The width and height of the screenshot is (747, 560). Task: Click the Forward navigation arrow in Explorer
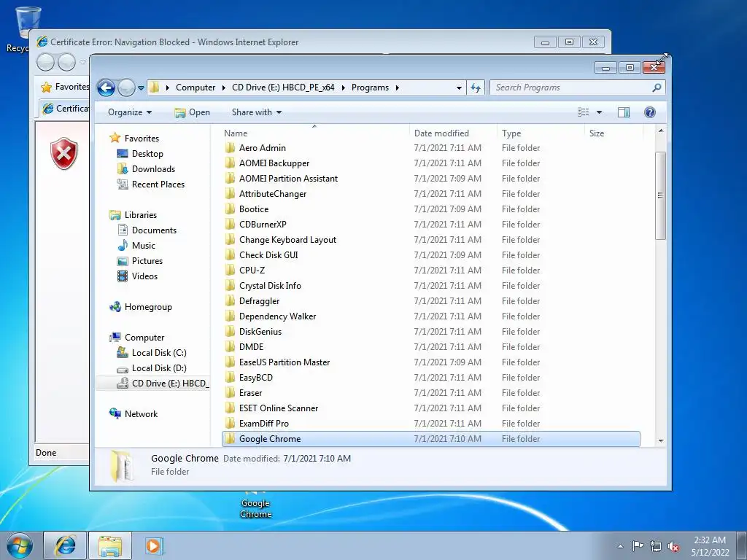pos(126,87)
